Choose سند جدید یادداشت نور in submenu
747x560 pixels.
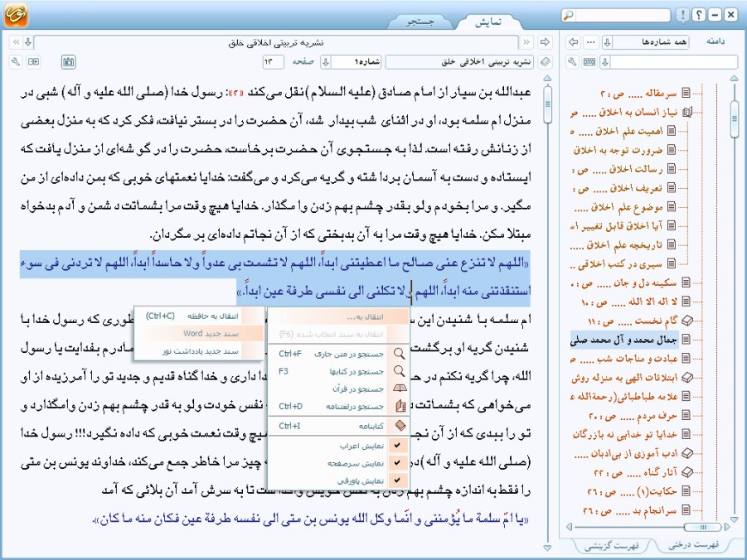(x=200, y=351)
